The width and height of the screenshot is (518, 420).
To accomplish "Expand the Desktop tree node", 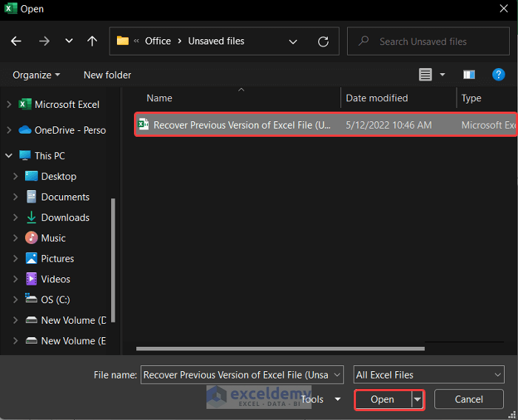I will tap(16, 176).
